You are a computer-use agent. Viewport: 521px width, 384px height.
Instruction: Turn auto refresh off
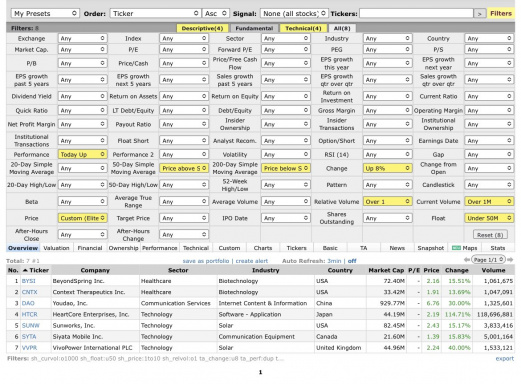(352, 261)
